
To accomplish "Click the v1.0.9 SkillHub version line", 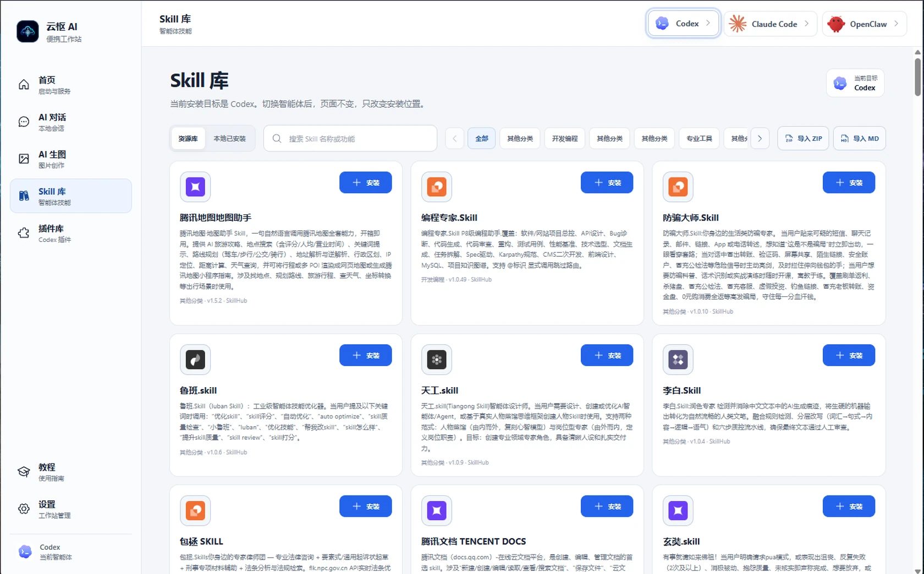I will point(455,463).
